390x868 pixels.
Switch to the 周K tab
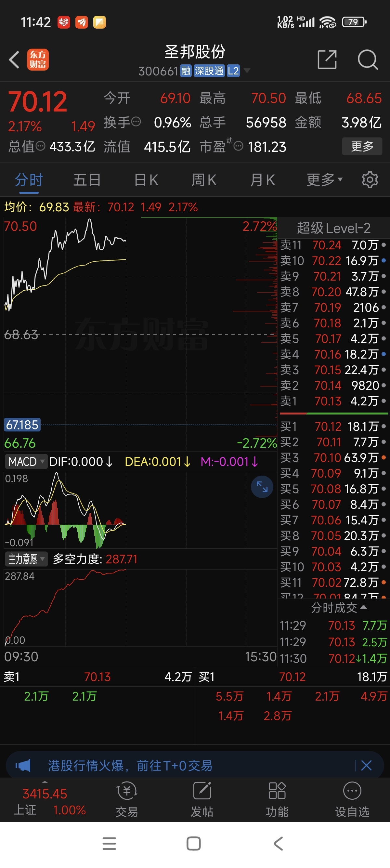coord(204,180)
